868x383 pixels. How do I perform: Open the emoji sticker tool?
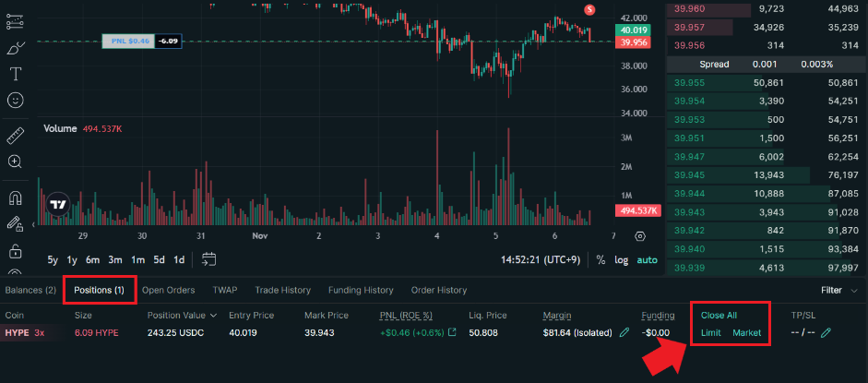click(x=16, y=100)
